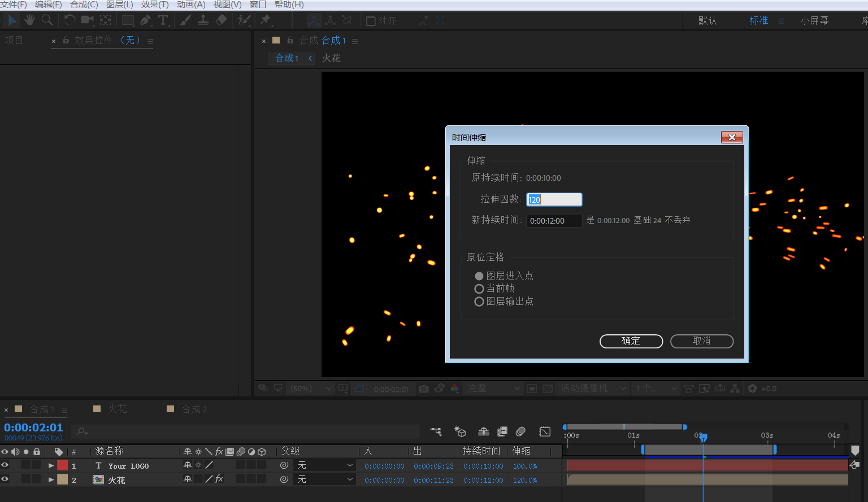Image resolution: width=868 pixels, height=502 pixels.
Task: Click the channel color indicator in the view toolbar
Action: click(x=454, y=388)
